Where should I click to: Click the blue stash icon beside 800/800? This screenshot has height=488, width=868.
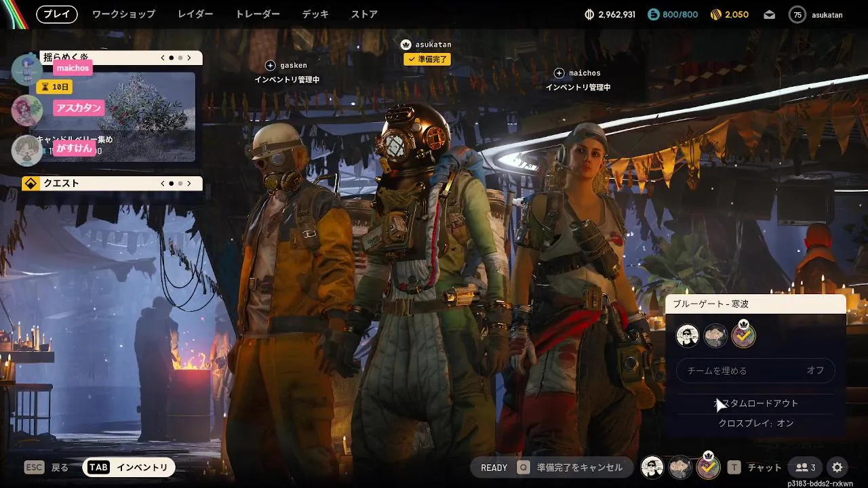pyautogui.click(x=653, y=14)
